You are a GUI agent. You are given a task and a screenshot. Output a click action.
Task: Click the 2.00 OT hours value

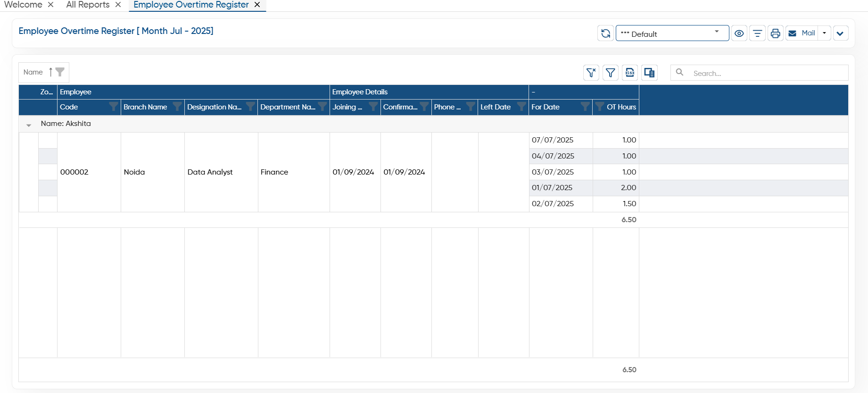pos(628,188)
